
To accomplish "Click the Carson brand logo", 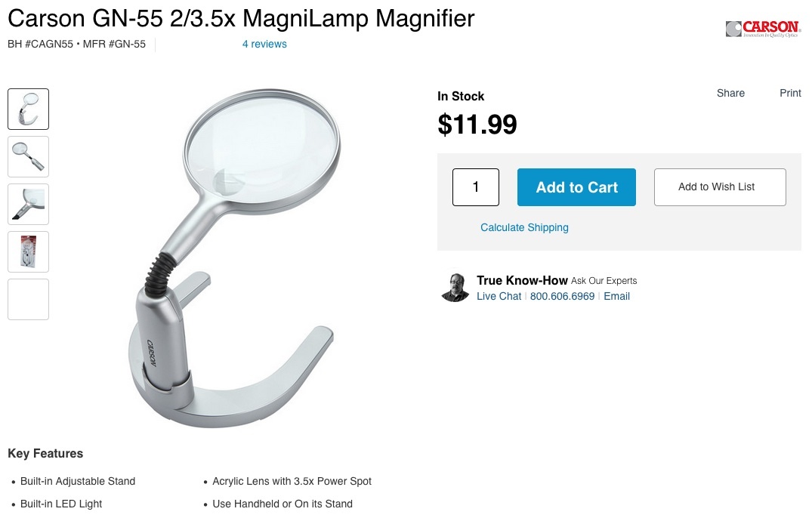I will 763,29.
